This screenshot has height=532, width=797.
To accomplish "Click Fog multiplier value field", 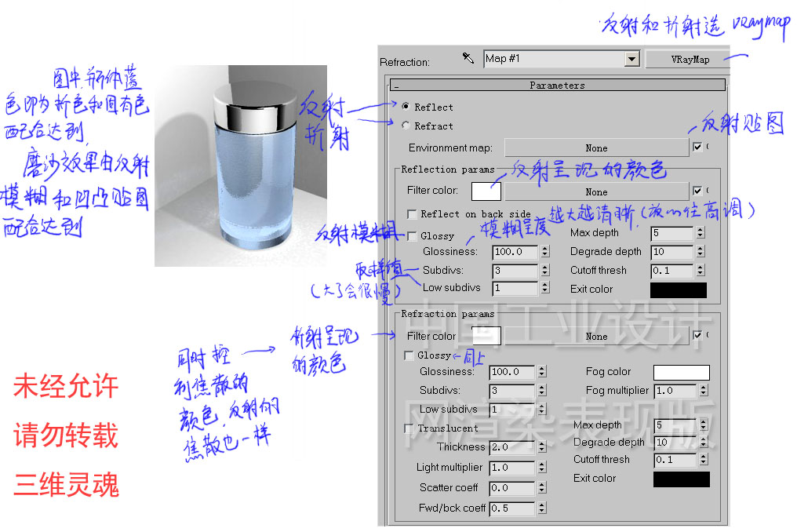I will coord(675,391).
